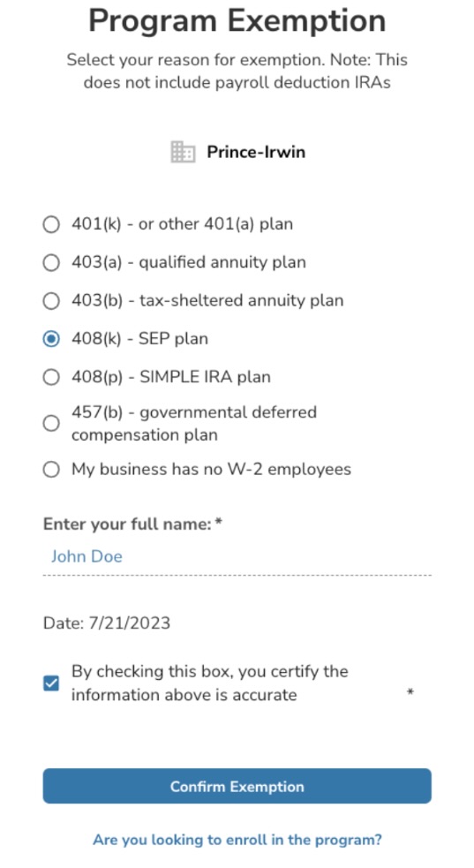Click the certification statement text
Screen dimensions: 474x868
click(209, 683)
